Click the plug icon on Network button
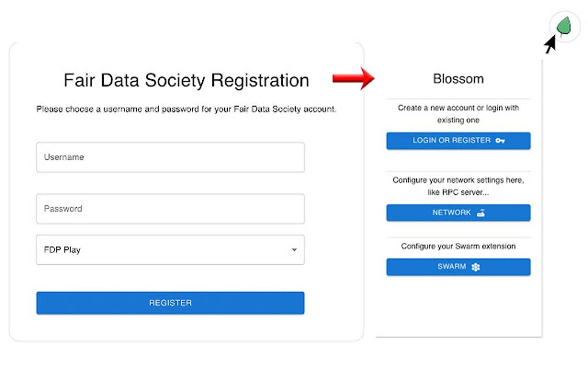 point(480,212)
